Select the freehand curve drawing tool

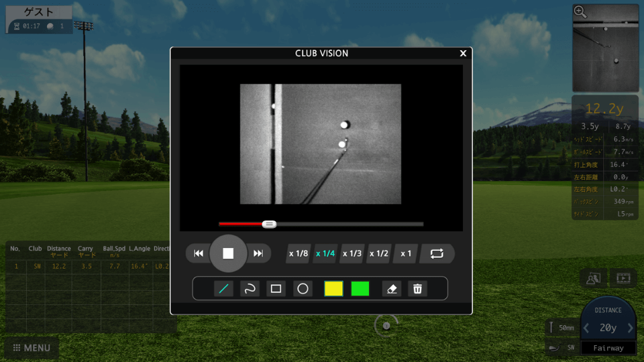click(249, 289)
